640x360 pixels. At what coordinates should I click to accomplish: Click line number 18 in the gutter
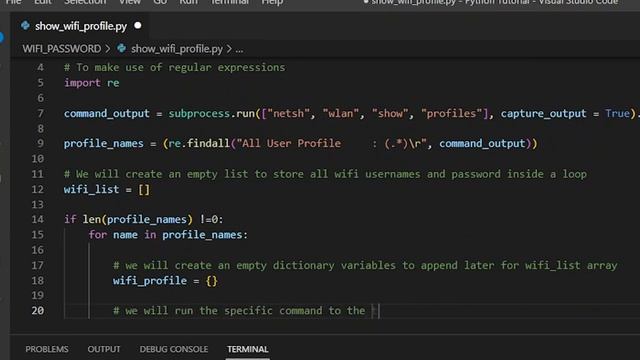(38, 281)
